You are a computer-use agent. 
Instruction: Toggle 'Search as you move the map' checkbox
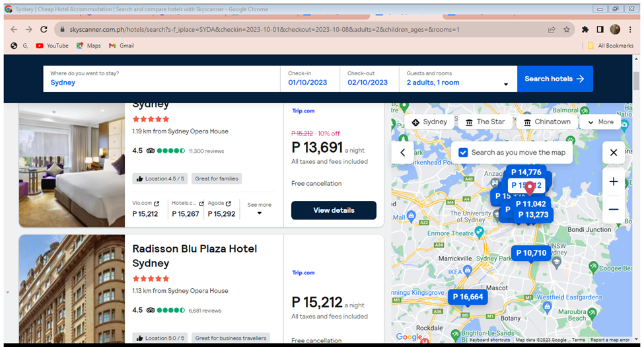tap(464, 153)
